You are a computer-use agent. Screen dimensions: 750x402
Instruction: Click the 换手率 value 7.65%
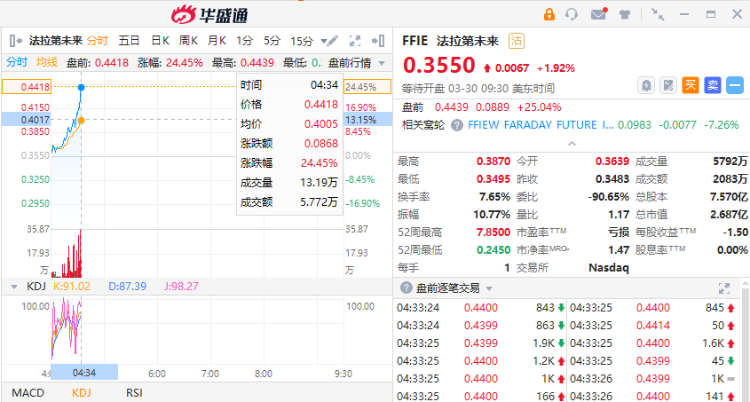(x=495, y=197)
